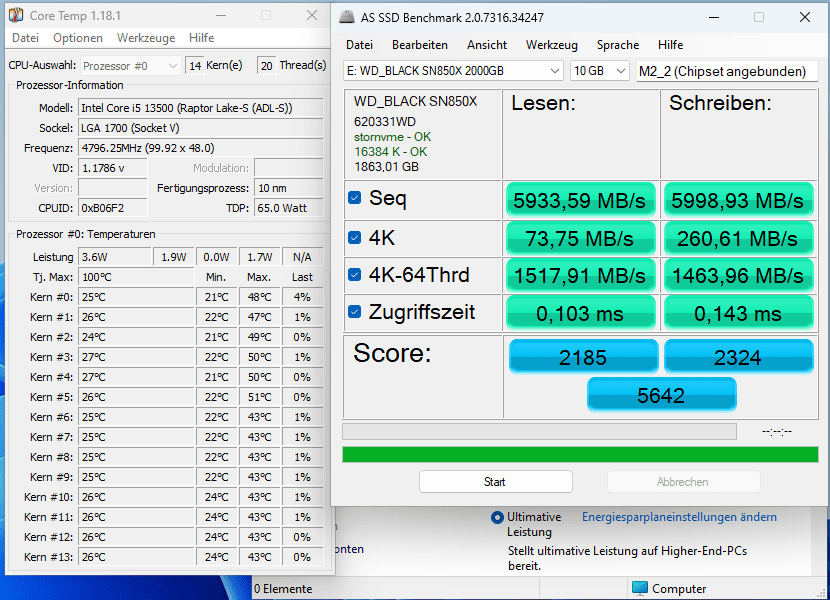Click the Modell field Intel Core i5 13500

[x=201, y=108]
